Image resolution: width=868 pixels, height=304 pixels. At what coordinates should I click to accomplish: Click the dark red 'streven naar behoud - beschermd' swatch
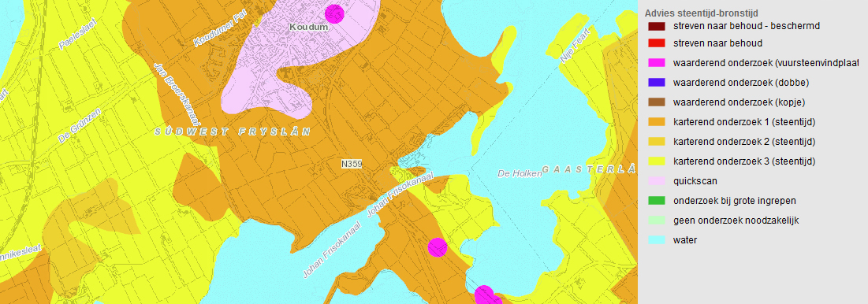coord(657,27)
